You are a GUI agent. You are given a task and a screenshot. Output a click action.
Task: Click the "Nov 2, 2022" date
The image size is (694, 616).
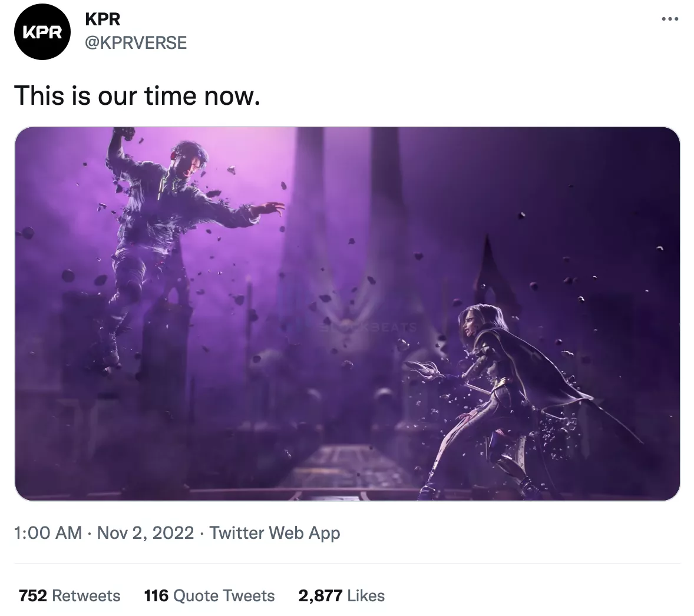point(145,533)
